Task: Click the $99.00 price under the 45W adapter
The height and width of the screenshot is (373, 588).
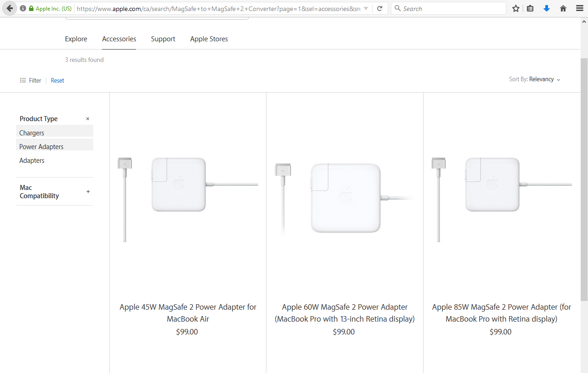Action: [187, 332]
